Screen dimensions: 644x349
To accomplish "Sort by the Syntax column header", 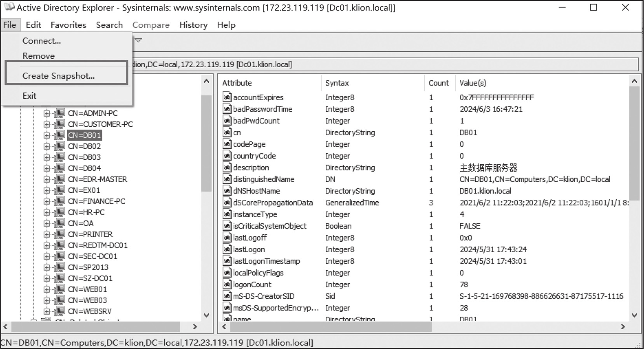I will [x=373, y=83].
